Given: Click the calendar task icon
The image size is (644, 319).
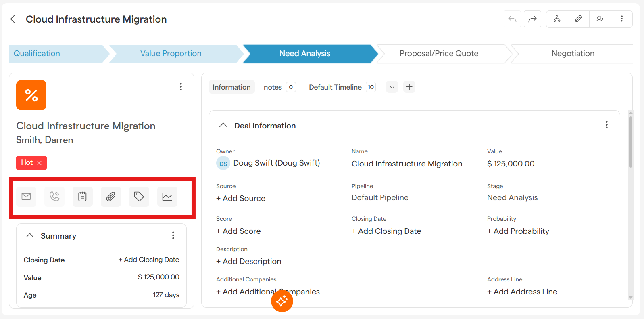Looking at the screenshot, I should click(x=83, y=197).
